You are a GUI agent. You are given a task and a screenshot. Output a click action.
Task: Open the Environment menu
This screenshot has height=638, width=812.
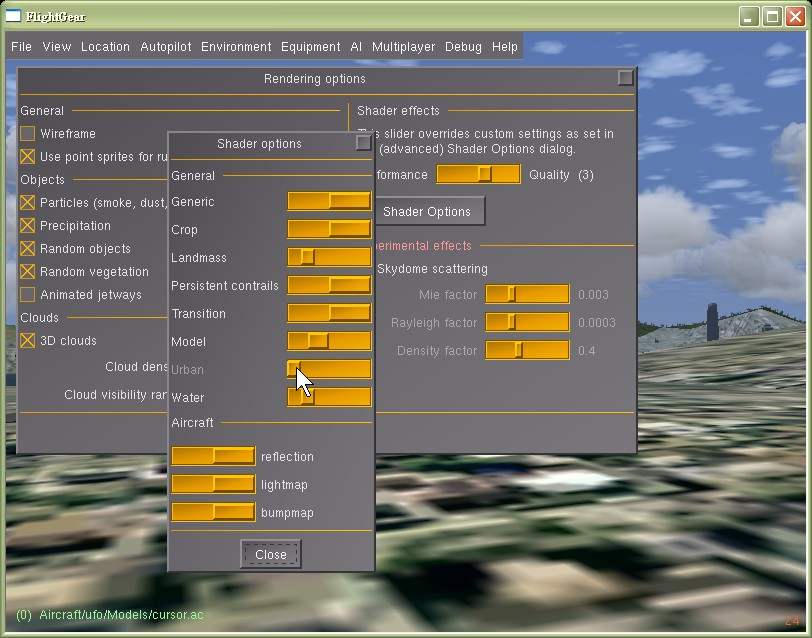point(236,47)
